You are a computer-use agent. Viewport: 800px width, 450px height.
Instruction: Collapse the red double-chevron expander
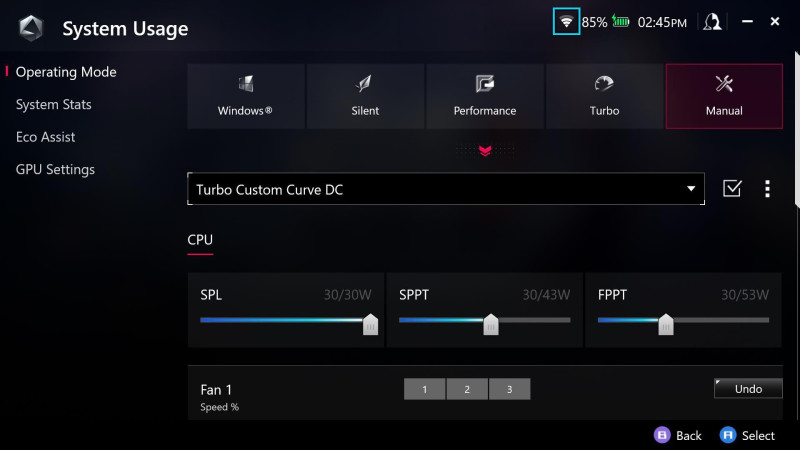485,151
